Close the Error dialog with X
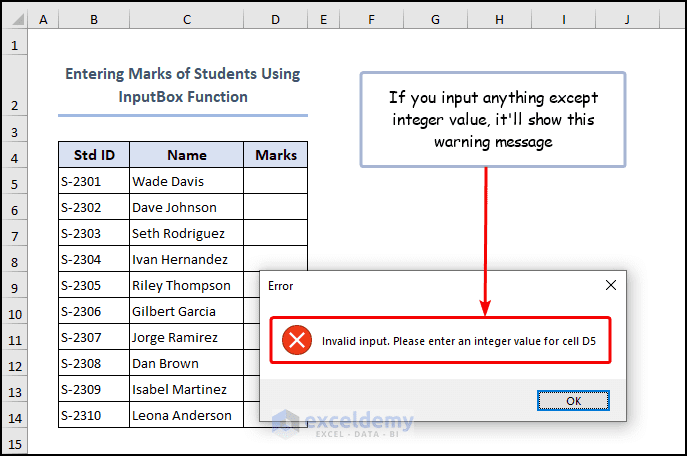Viewport: 687px width, 456px height. (611, 285)
